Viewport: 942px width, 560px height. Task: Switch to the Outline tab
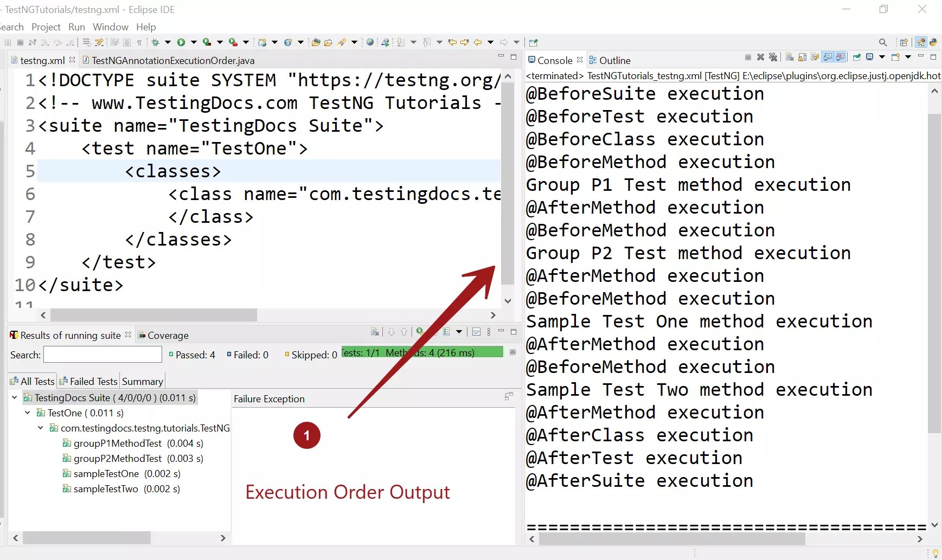[x=610, y=60]
